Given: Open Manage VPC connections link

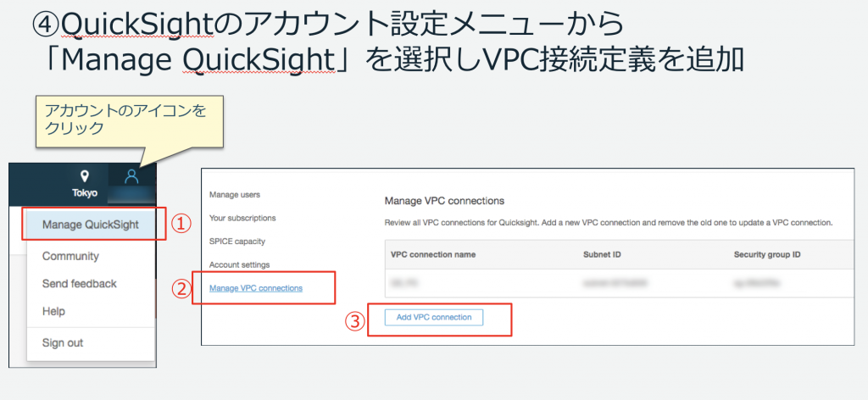Looking at the screenshot, I should click(x=256, y=288).
